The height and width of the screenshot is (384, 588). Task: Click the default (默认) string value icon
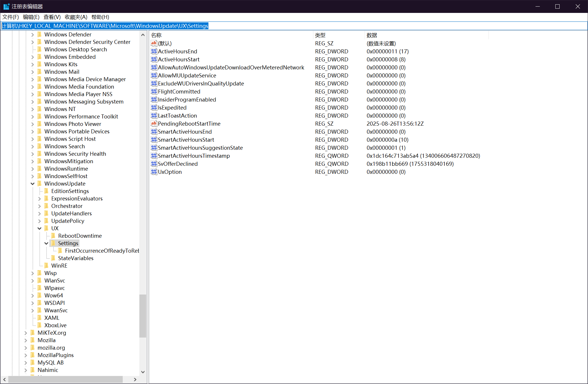(x=154, y=43)
